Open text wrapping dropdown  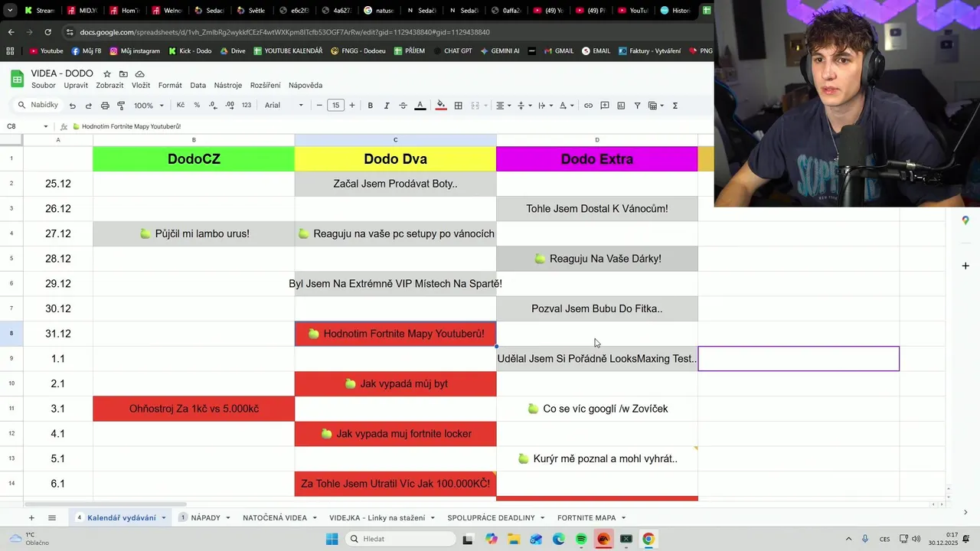pos(545,106)
